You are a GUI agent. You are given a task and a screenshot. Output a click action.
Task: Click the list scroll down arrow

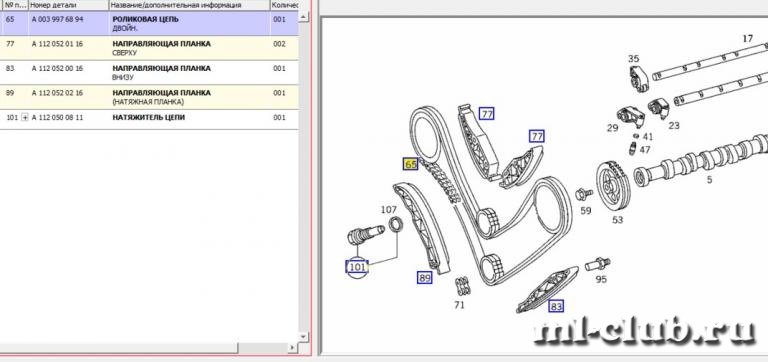click(304, 337)
